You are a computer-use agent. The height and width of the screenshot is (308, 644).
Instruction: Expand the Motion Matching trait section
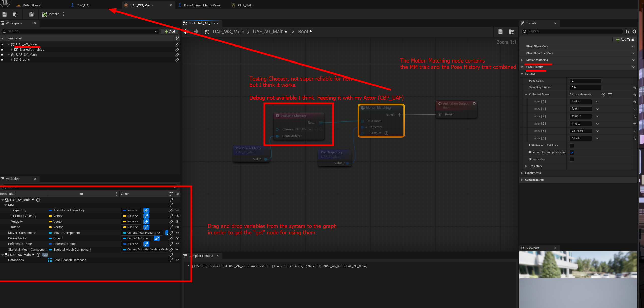[x=522, y=60]
